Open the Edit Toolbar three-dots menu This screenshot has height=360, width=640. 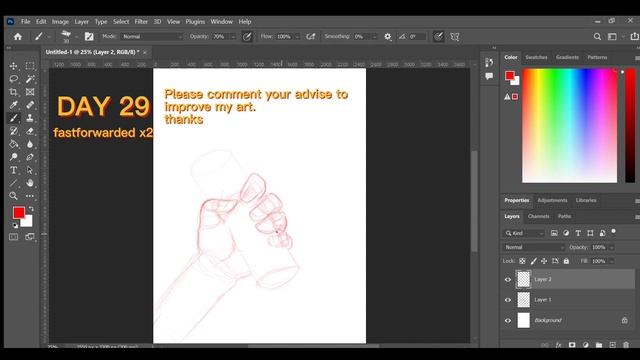(30, 196)
